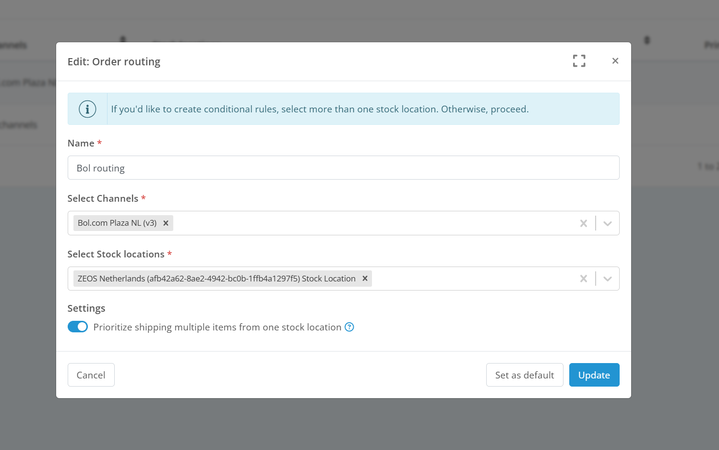Click the info icon in the blue banner
The height and width of the screenshot is (450, 719).
(87, 109)
